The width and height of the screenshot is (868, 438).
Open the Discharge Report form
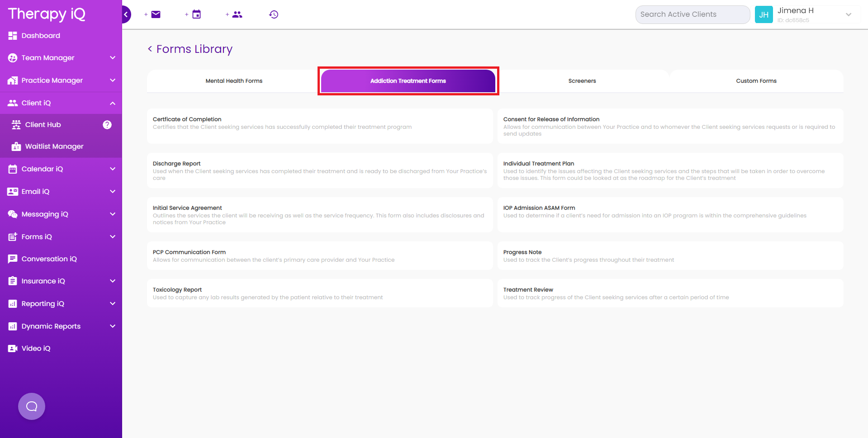point(320,170)
